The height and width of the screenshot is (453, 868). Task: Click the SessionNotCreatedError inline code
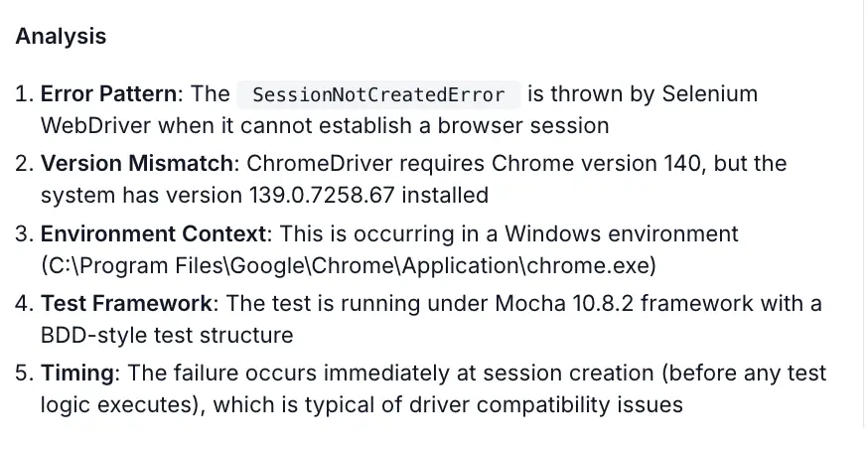(x=378, y=95)
